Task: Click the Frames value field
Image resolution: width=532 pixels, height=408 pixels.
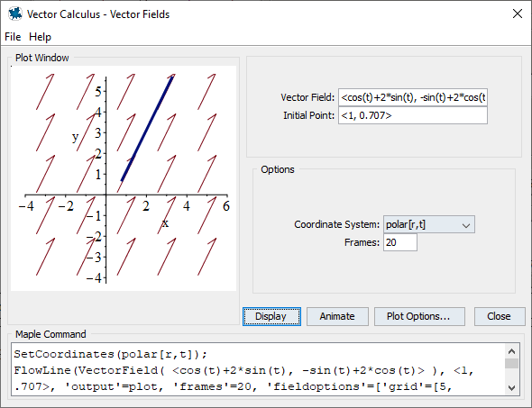Action: coord(400,242)
